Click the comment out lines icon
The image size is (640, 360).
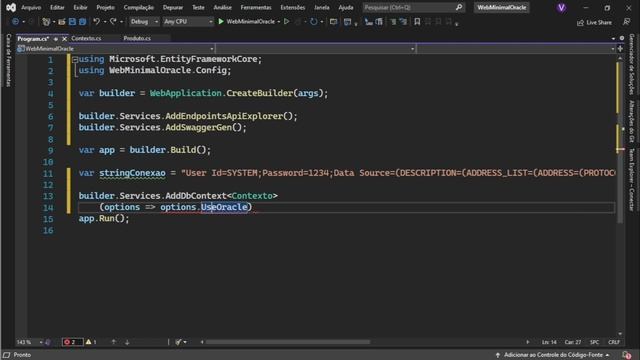[393, 22]
